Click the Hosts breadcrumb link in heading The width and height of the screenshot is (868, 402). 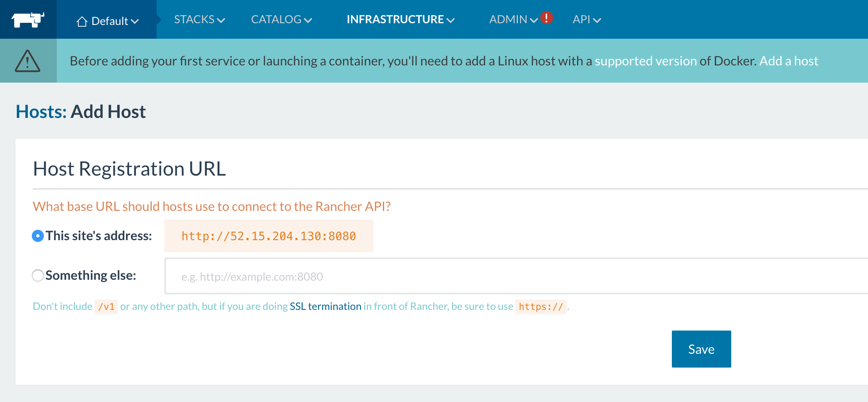[x=41, y=112]
